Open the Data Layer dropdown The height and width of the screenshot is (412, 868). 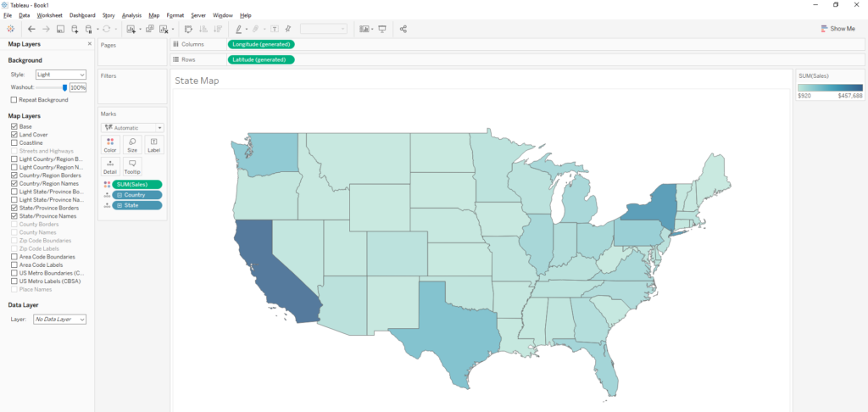click(59, 320)
